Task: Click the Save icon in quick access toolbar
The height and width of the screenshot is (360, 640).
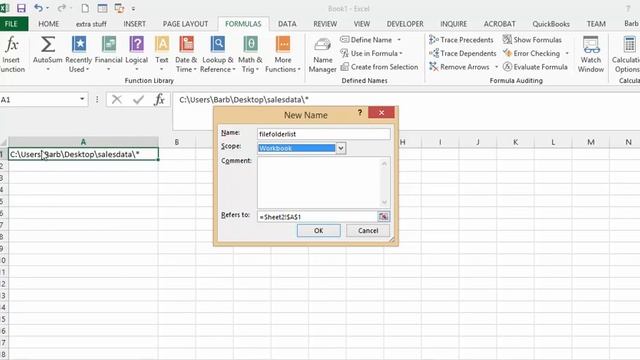Action: [21, 8]
